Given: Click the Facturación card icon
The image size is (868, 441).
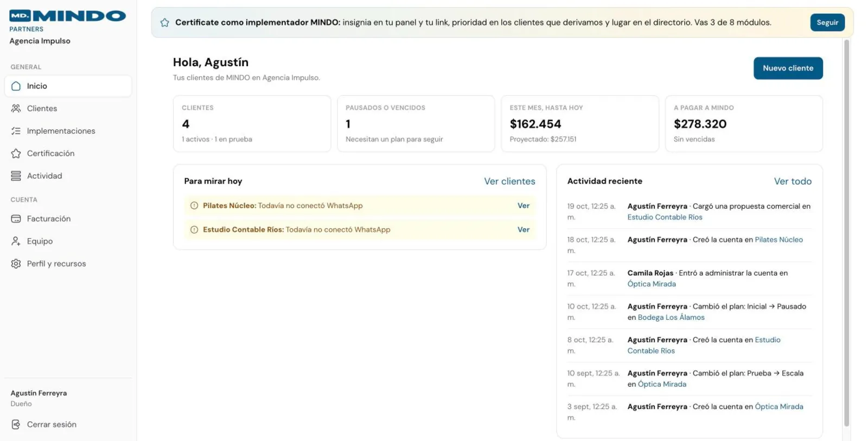Looking at the screenshot, I should [16, 219].
